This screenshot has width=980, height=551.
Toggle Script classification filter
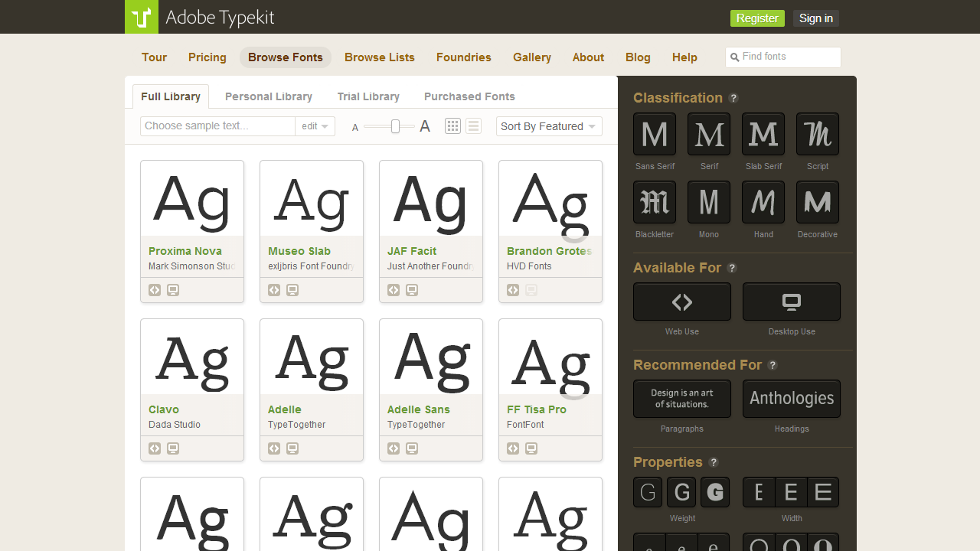click(818, 134)
